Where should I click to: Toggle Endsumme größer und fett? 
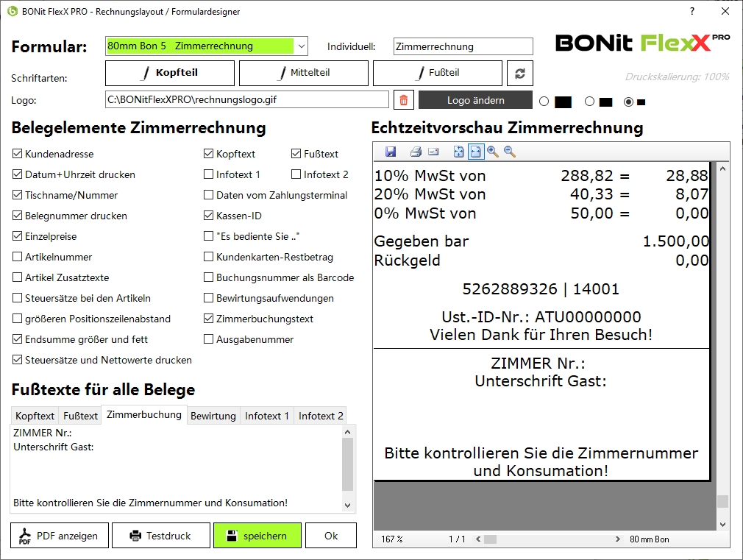tap(17, 339)
